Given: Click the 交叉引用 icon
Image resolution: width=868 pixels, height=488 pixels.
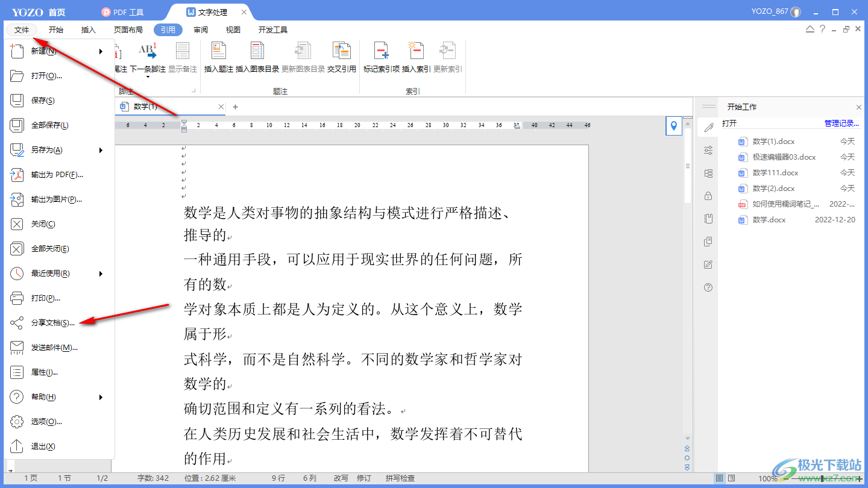Looking at the screenshot, I should [x=342, y=52].
